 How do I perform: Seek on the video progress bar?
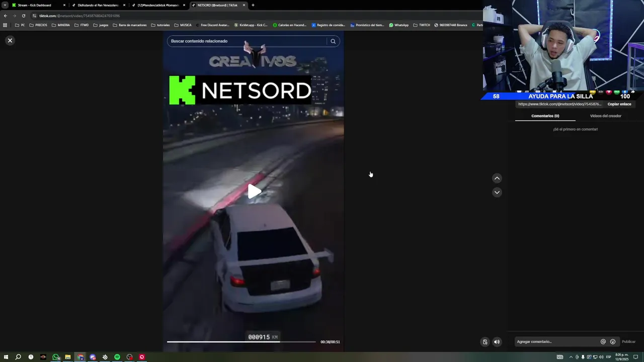[242, 342]
